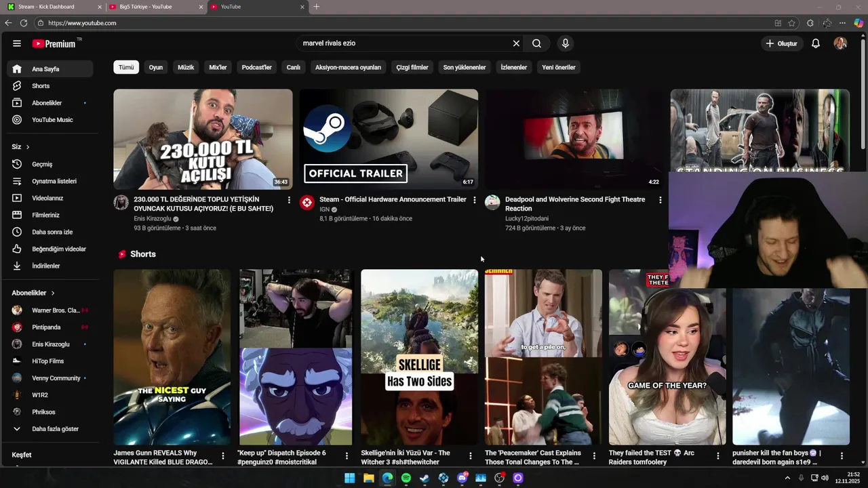Viewport: 868px width, 488px height.
Task: Open the notifications bell
Action: pyautogui.click(x=816, y=43)
